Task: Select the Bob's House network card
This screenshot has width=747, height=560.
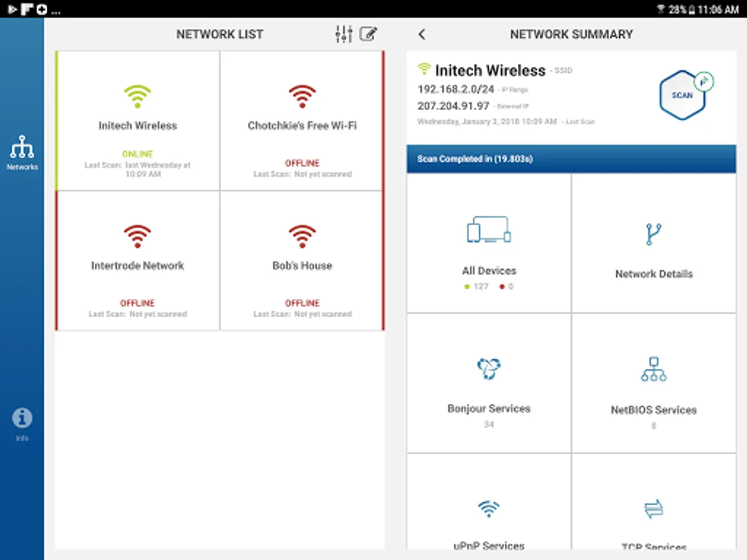Action: 302,260
